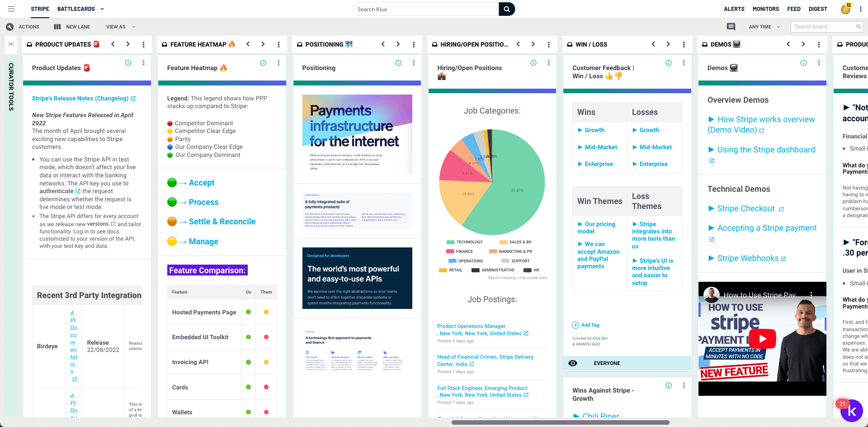Open Demos lane options menu
Screen dimensions: 868x427
819,44
